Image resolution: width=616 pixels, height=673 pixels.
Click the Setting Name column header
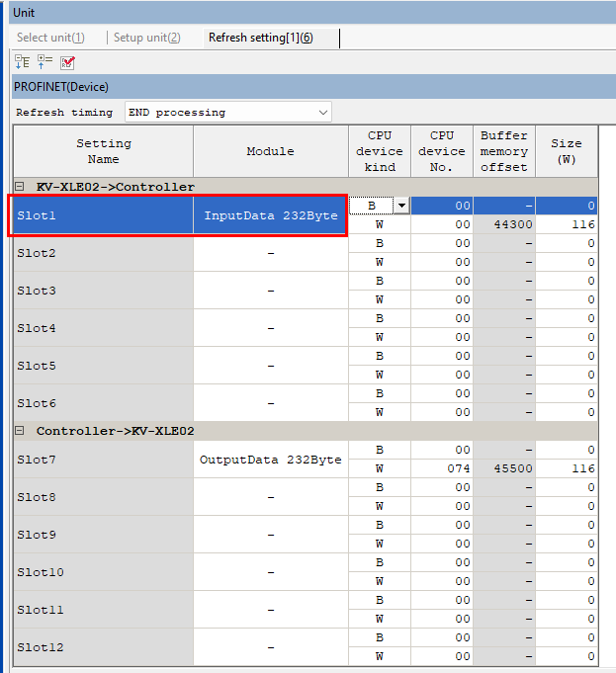pyautogui.click(x=104, y=151)
